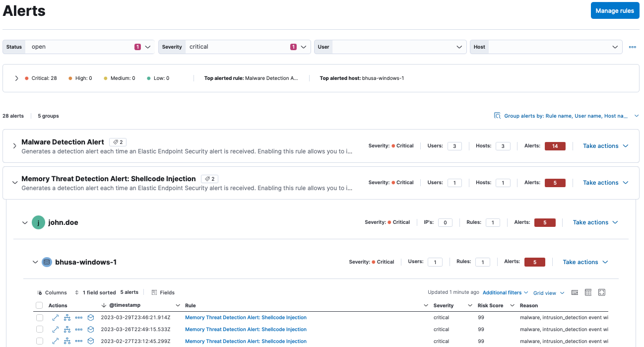Select all alerts with the header checkbox
The height and width of the screenshot is (347, 644).
pyautogui.click(x=39, y=305)
